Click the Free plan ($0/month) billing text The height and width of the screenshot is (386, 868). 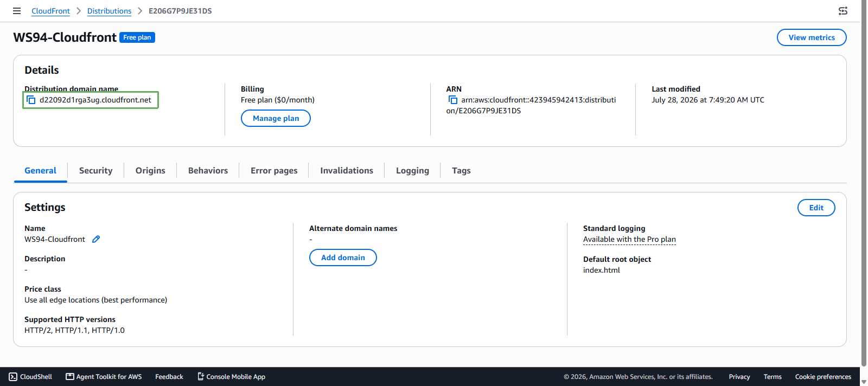click(278, 100)
